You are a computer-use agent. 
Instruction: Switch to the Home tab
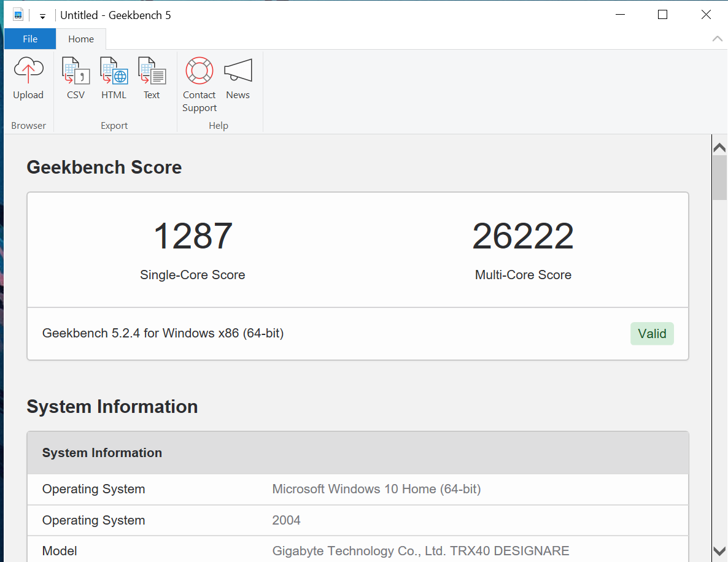[x=81, y=39]
